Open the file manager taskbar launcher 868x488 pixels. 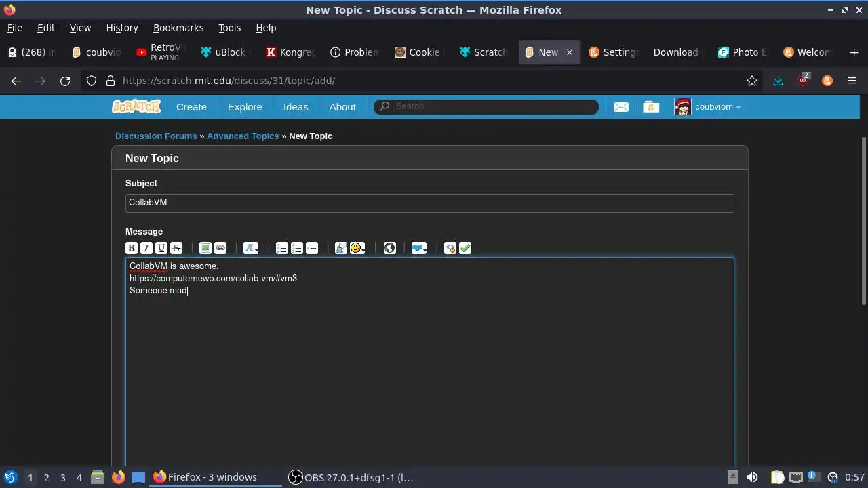point(97,478)
